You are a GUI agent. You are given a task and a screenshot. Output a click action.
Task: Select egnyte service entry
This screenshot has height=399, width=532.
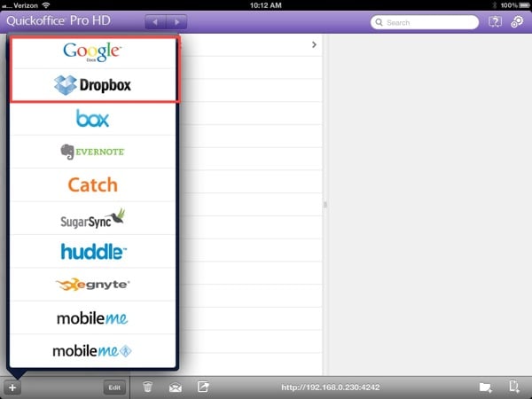pyautogui.click(x=92, y=285)
